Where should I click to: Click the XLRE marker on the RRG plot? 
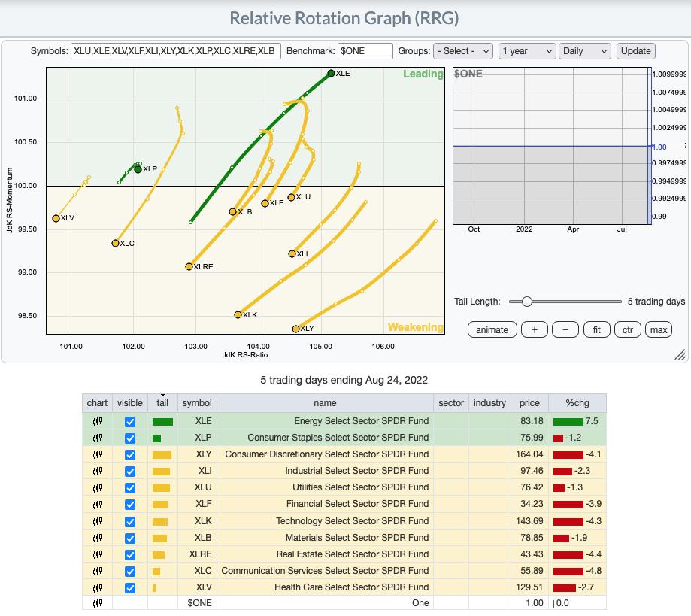tap(189, 267)
